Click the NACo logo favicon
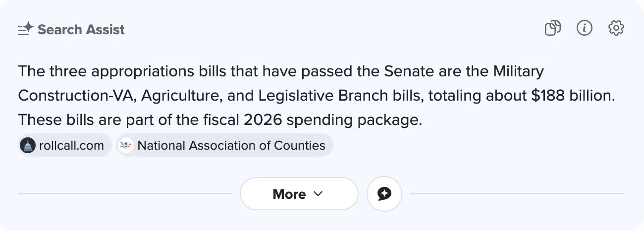Image resolution: width=644 pixels, height=231 pixels. coord(126,145)
